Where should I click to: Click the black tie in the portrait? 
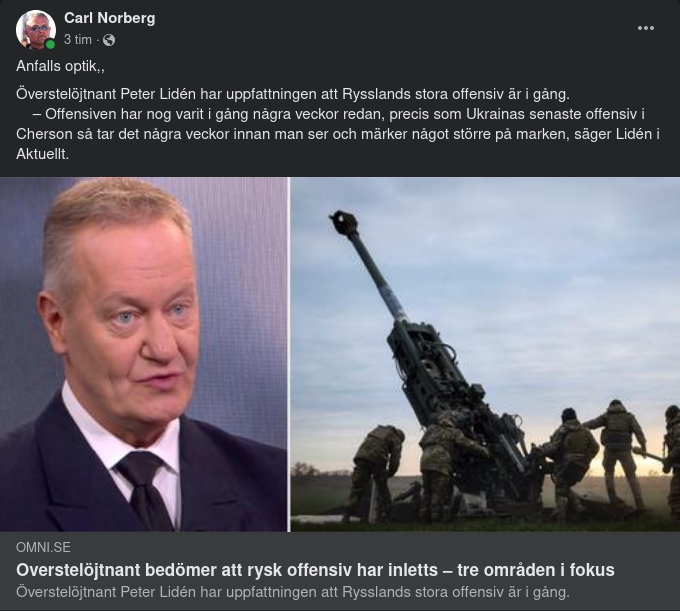click(145, 490)
